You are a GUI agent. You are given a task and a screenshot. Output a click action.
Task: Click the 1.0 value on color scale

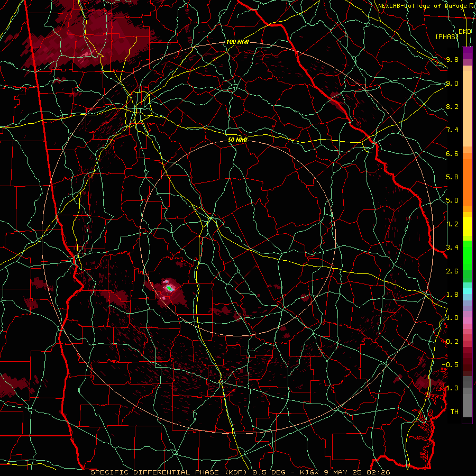[452, 318]
